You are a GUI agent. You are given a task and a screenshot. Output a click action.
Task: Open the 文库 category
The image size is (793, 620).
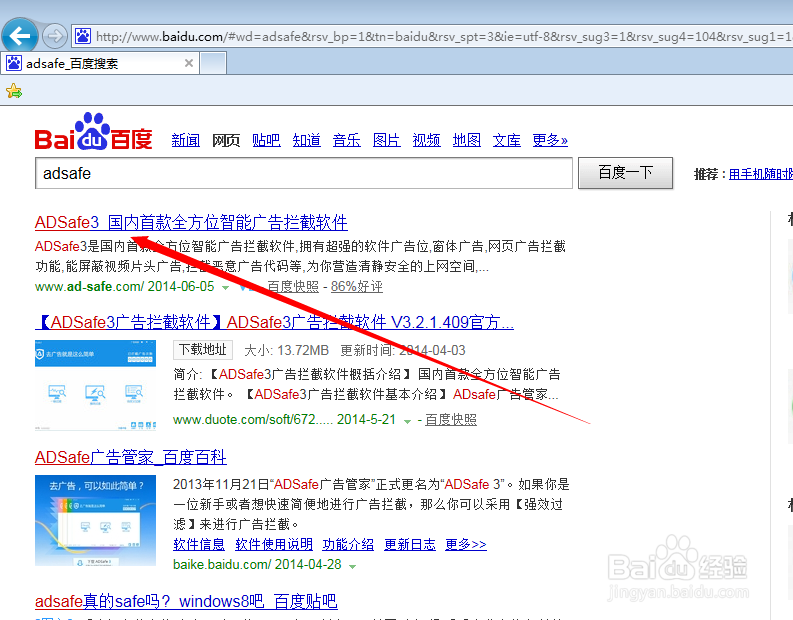coord(507,140)
